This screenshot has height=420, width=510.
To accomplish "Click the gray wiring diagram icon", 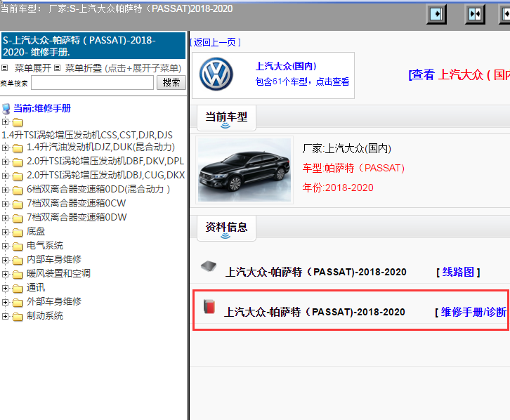I will [209, 266].
